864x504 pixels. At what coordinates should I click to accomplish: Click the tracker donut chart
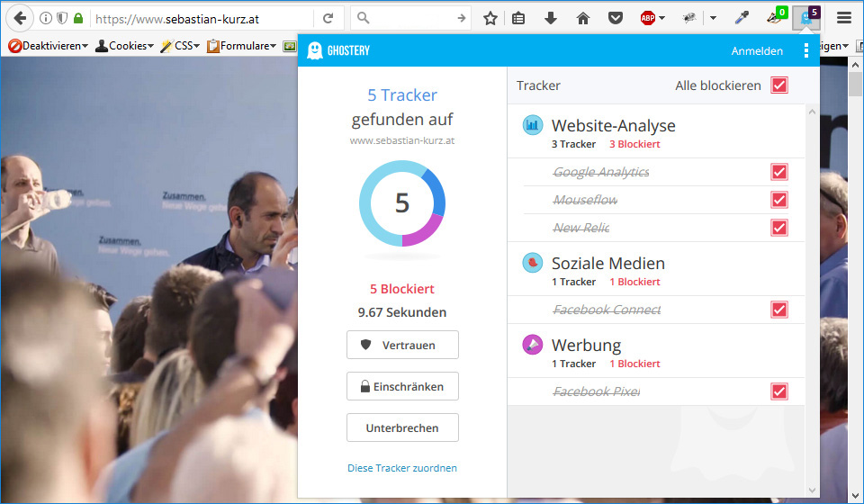(402, 203)
